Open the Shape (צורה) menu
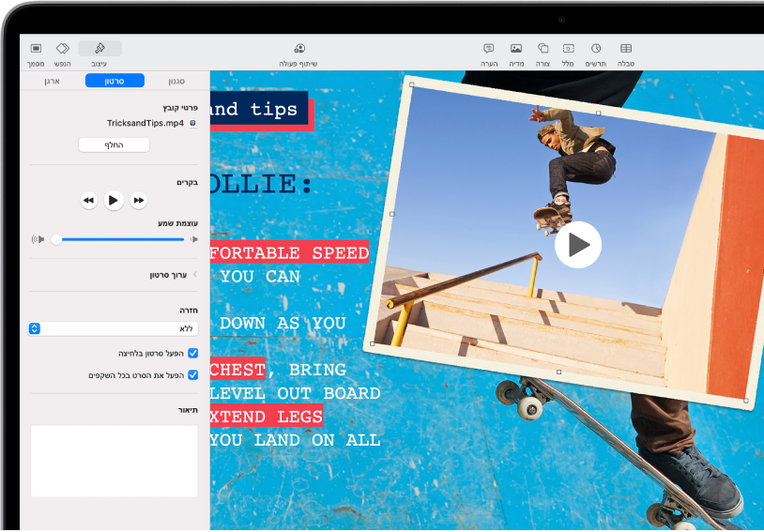This screenshot has width=764, height=532. click(x=542, y=54)
